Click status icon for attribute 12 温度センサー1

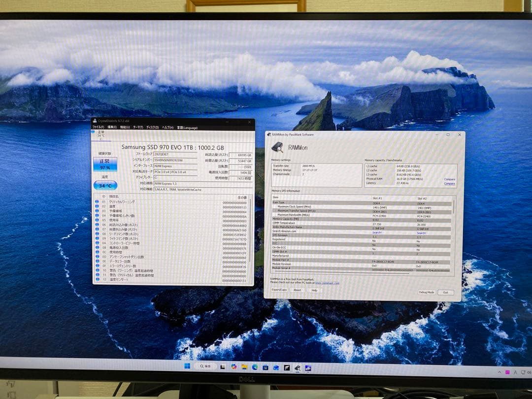(x=98, y=279)
